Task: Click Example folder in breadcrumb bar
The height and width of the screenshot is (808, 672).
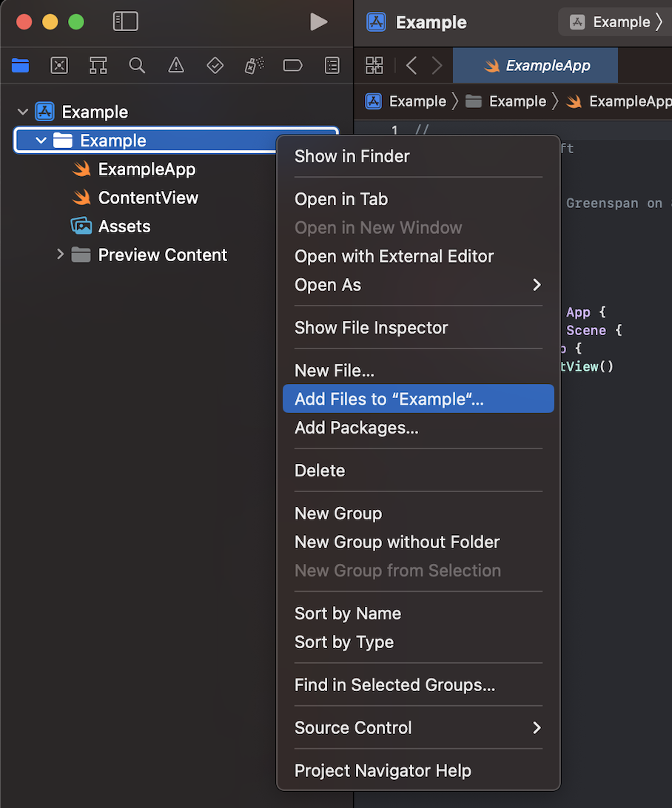Action: point(505,101)
